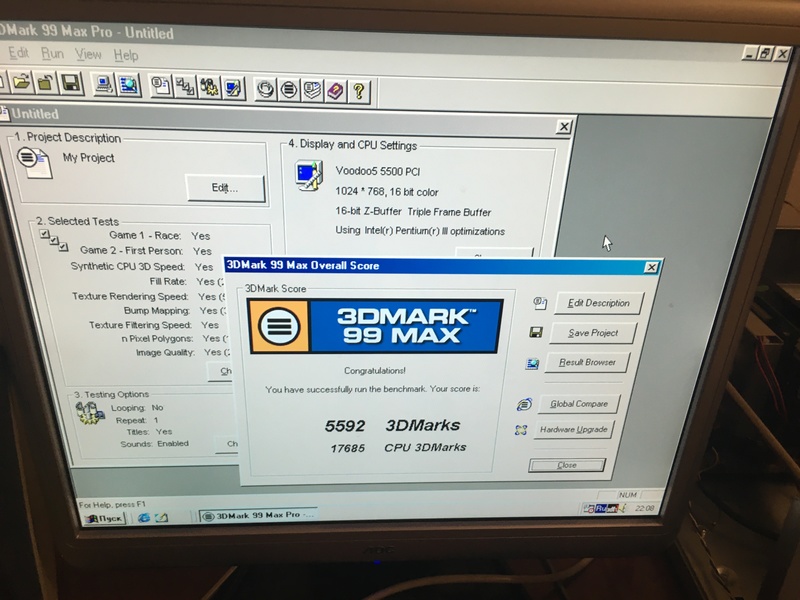Click the 3DMark 99 MAX logo banner
Screen dimensions: 800x600
tap(374, 326)
